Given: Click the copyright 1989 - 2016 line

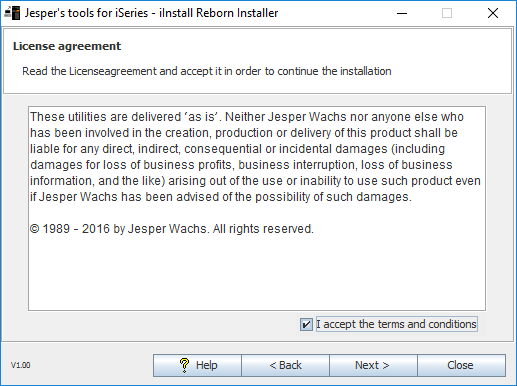Looking at the screenshot, I should click(172, 229).
